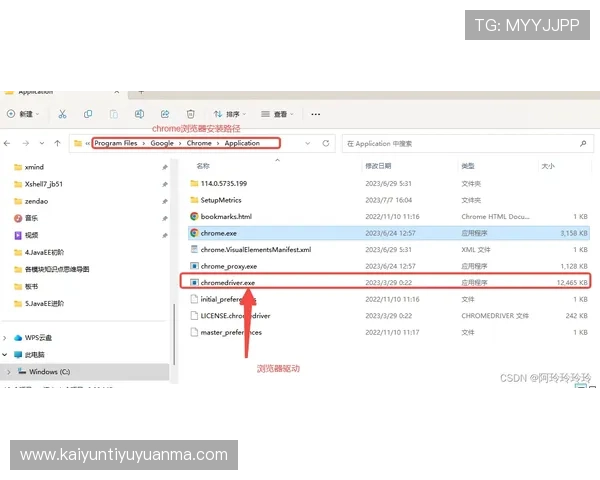Screen dimensions: 600x480
Task: Click the Cut scissors icon
Action: point(62,114)
